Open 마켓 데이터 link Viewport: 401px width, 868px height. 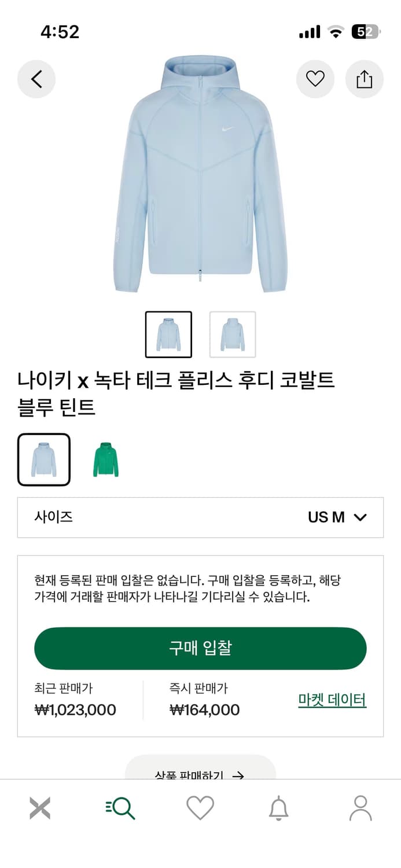pos(333,700)
